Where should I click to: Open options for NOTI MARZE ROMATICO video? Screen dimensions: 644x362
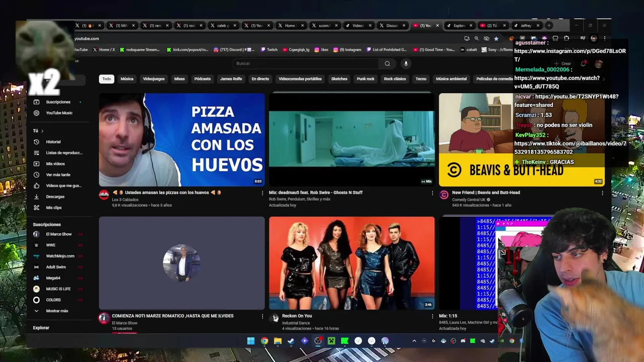(262, 316)
